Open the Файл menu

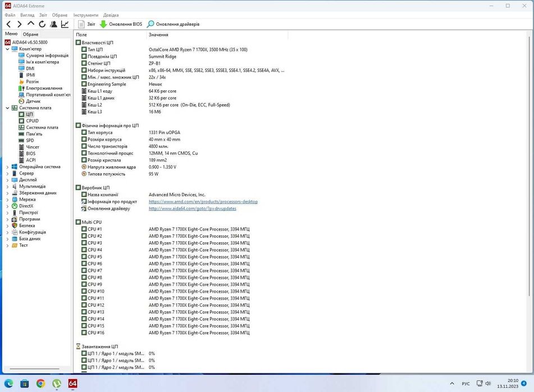pos(10,15)
